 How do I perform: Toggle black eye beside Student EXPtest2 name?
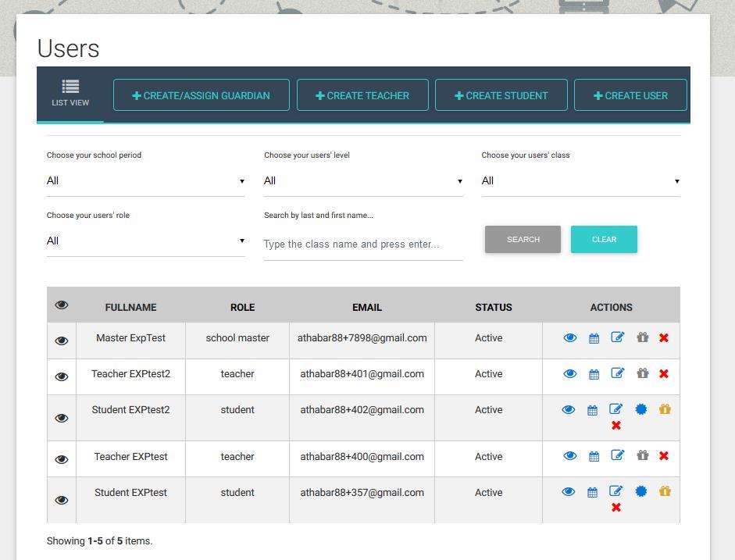[62, 418]
